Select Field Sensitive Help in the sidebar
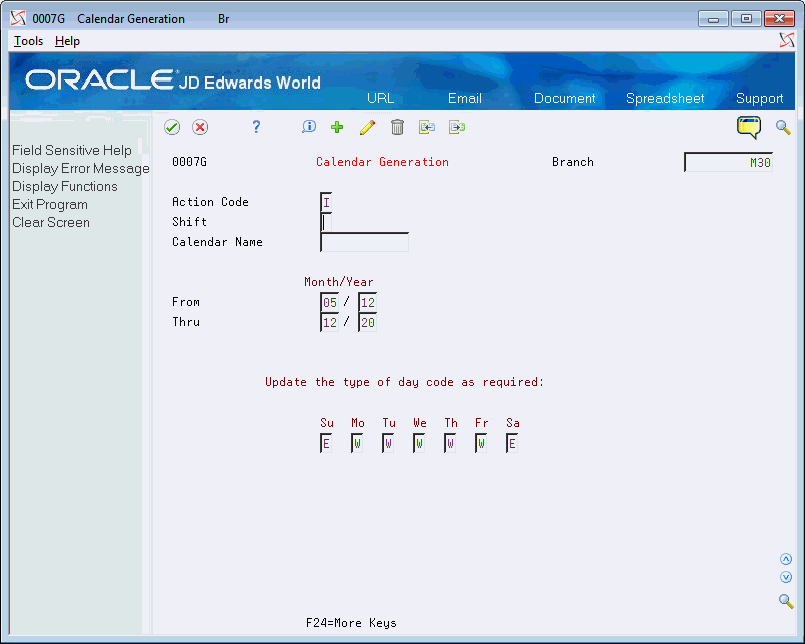805x644 pixels. click(x=72, y=150)
